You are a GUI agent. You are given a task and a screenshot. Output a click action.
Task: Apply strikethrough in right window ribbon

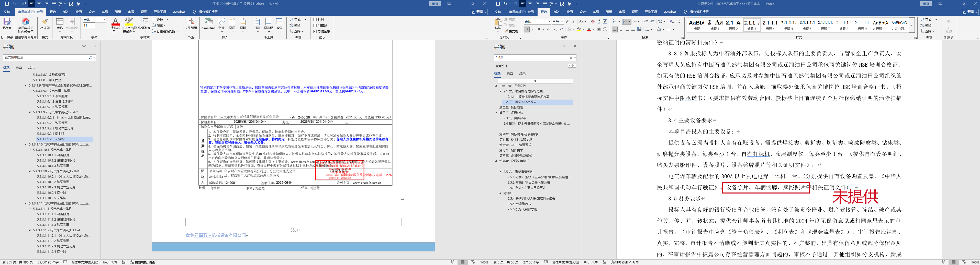(x=549, y=29)
